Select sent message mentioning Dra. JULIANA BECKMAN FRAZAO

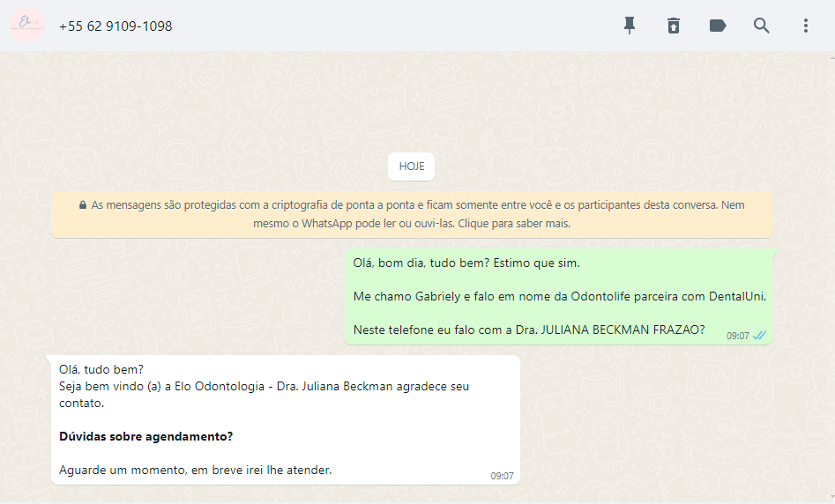559,296
